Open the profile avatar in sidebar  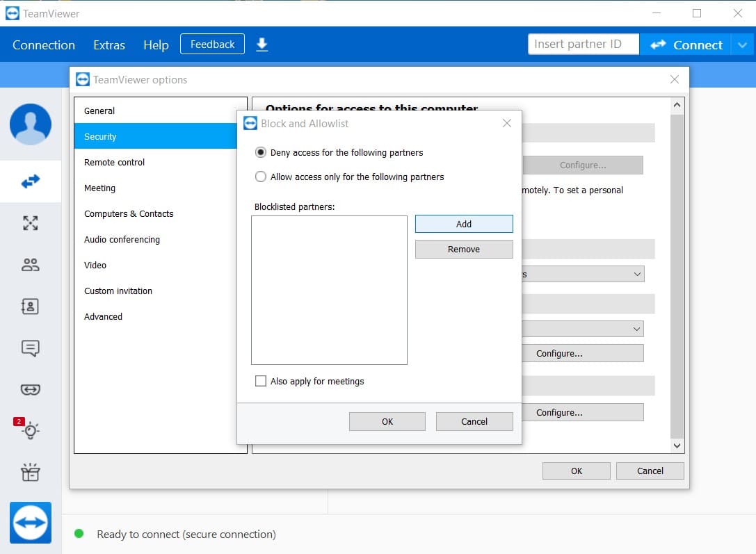click(31, 124)
